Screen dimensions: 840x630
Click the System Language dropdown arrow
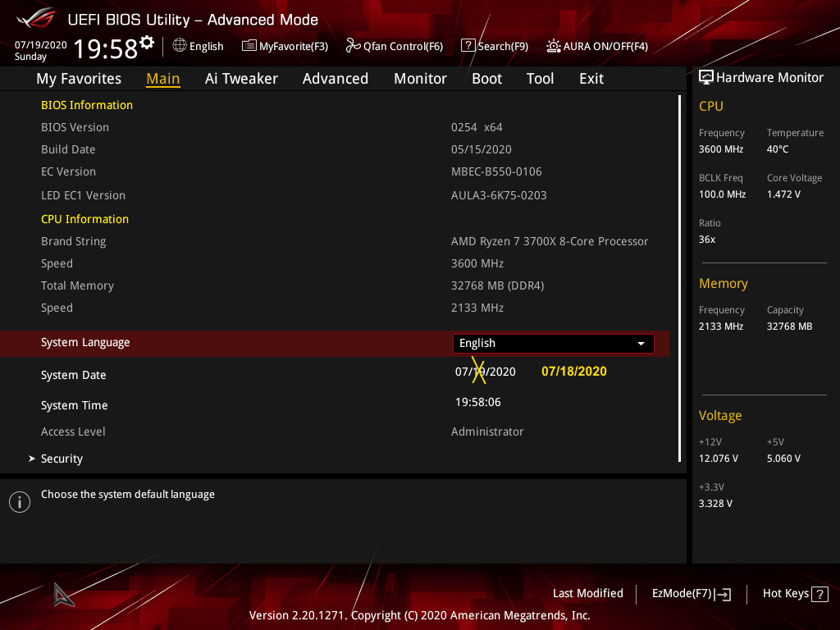[x=641, y=344]
